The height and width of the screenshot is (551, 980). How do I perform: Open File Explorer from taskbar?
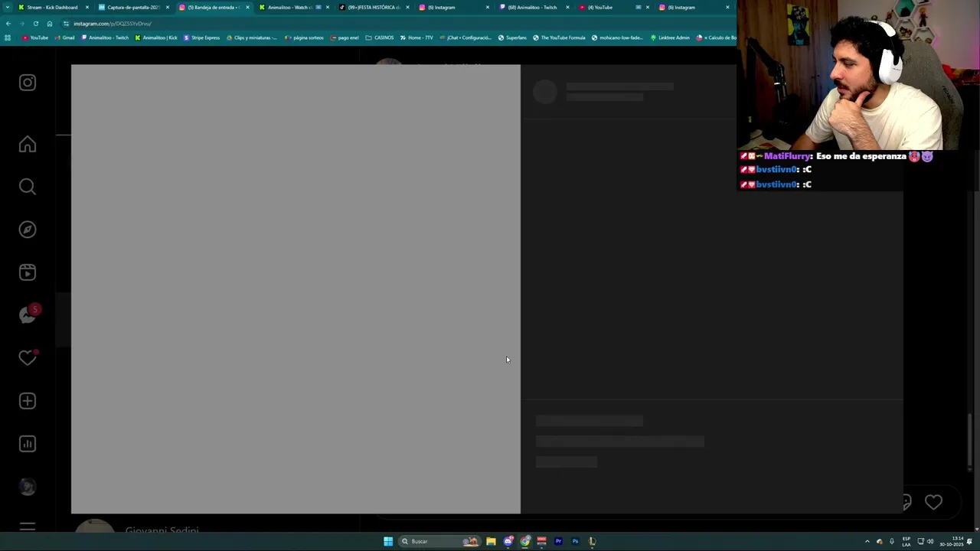[491, 541]
